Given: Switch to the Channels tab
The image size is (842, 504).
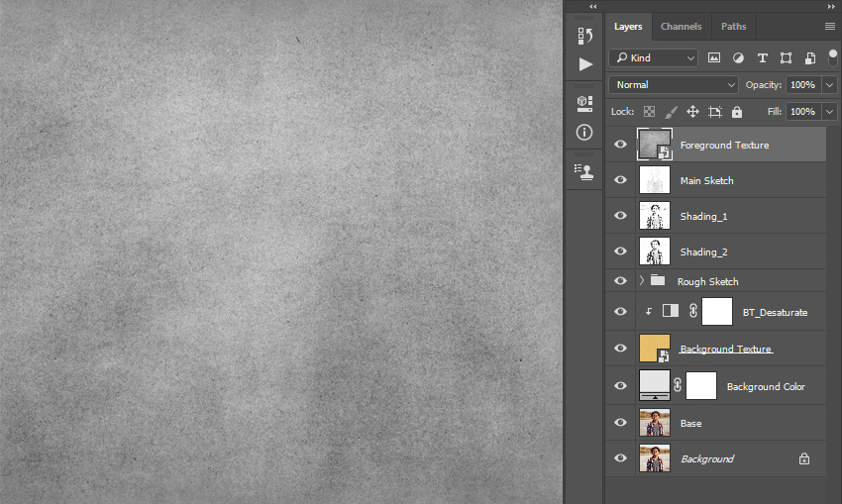Looking at the screenshot, I should (x=681, y=27).
